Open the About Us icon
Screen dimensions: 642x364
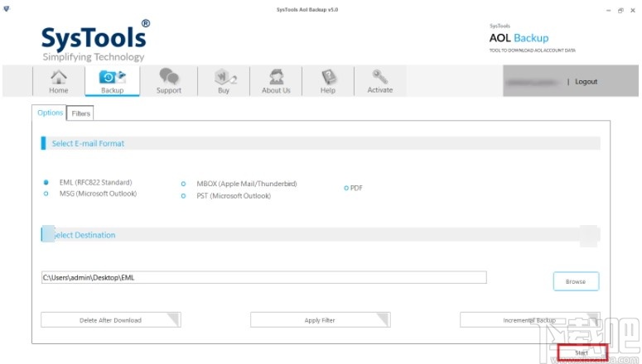276,81
